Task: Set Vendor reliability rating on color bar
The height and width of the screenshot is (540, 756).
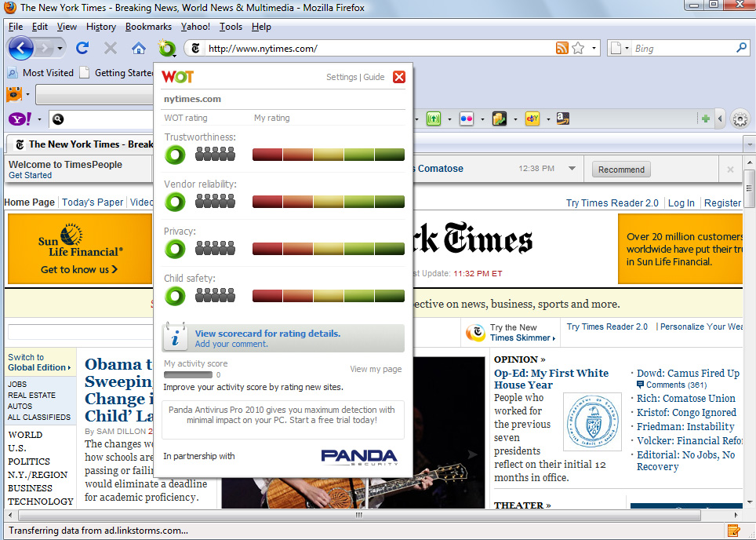Action: click(329, 202)
